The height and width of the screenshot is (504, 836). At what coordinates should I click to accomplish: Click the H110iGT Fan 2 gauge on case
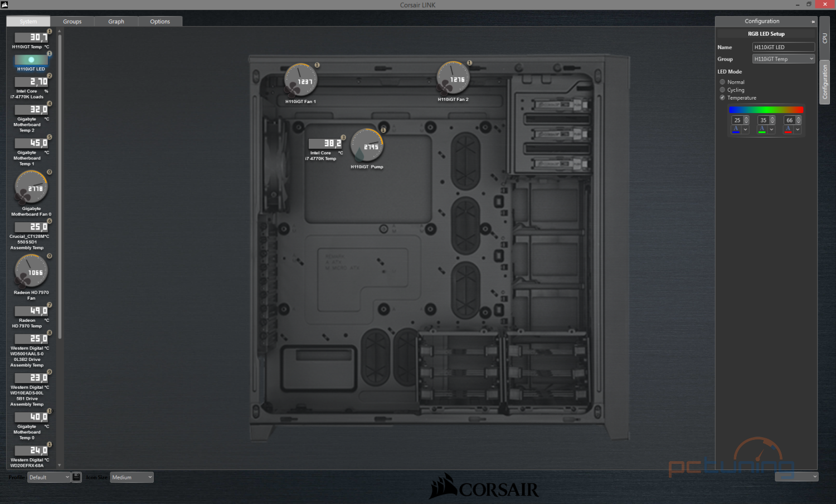click(453, 77)
